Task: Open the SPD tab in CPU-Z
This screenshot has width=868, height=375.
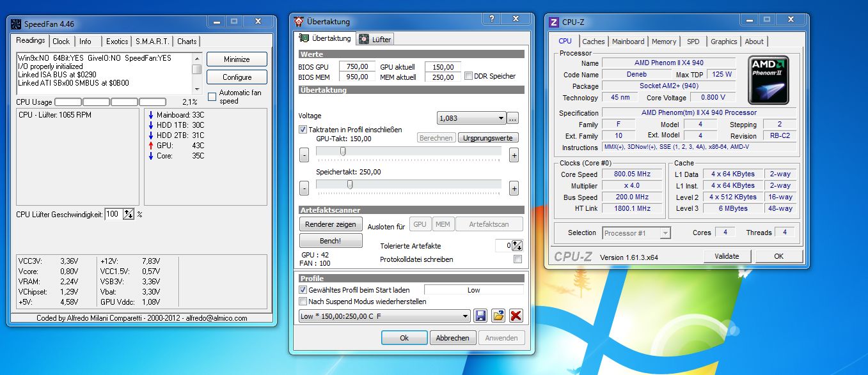Action: [x=693, y=42]
